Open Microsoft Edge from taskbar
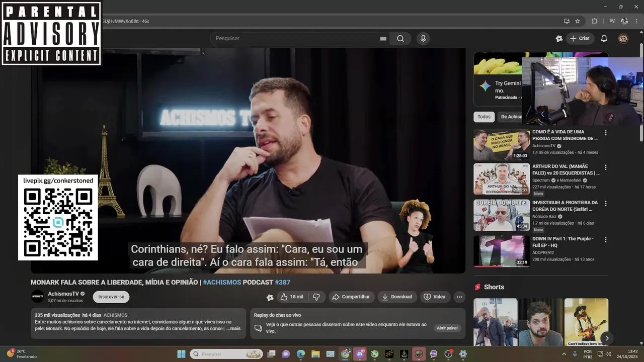The width and height of the screenshot is (644, 362). [x=301, y=354]
